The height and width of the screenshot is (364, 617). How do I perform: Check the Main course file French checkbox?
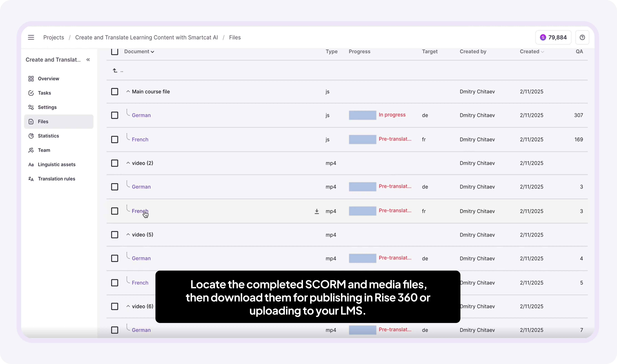(115, 140)
